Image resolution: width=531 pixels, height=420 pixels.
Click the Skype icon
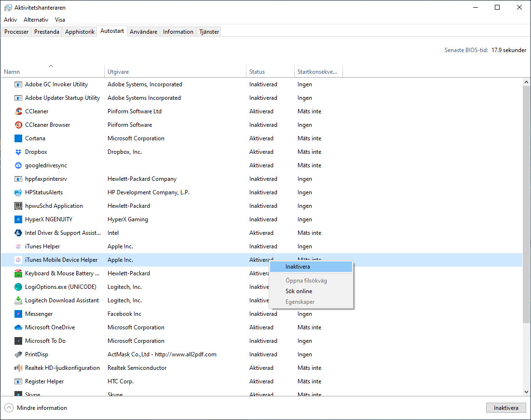pyautogui.click(x=18, y=394)
